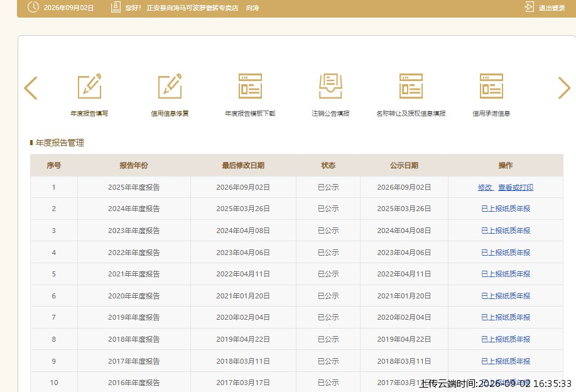Click the user name 向涛 in header
Image resolution: width=576 pixels, height=392 pixels.
point(253,8)
